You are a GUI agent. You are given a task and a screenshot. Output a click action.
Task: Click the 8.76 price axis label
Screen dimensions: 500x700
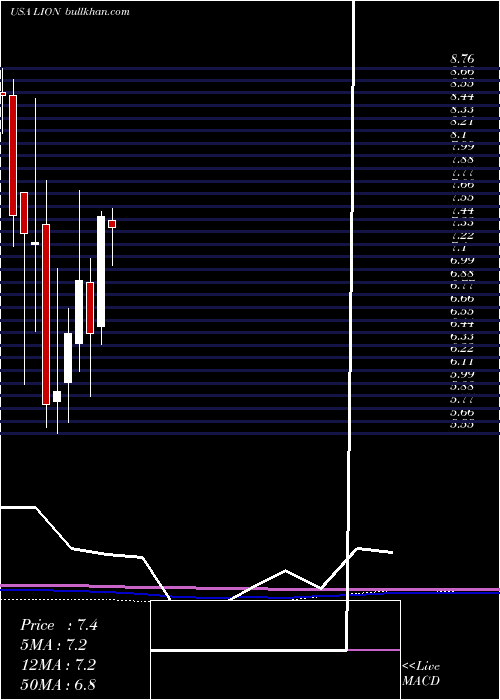tap(462, 59)
